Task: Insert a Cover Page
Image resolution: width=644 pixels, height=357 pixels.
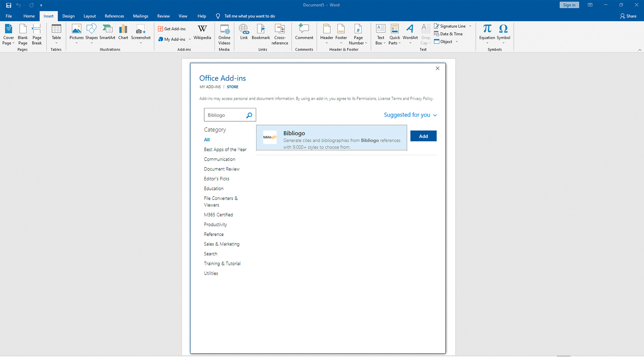Action: click(x=8, y=34)
